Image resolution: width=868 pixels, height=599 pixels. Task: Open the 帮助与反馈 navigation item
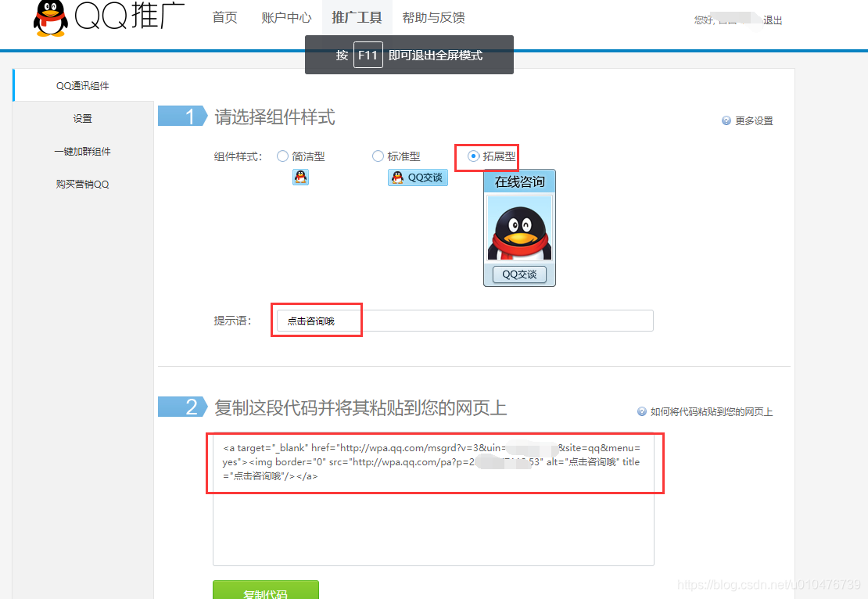[x=433, y=18]
